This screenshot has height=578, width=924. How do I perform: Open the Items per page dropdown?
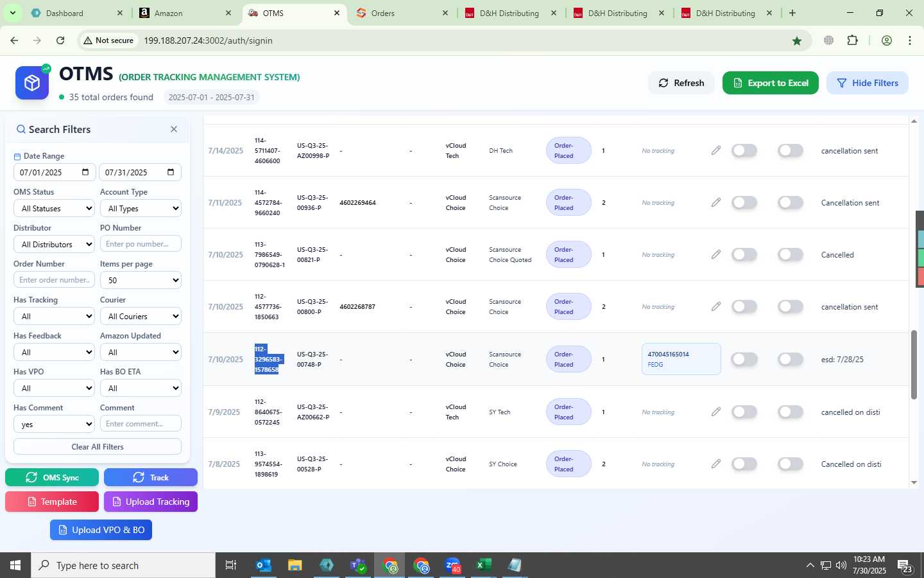coord(141,280)
